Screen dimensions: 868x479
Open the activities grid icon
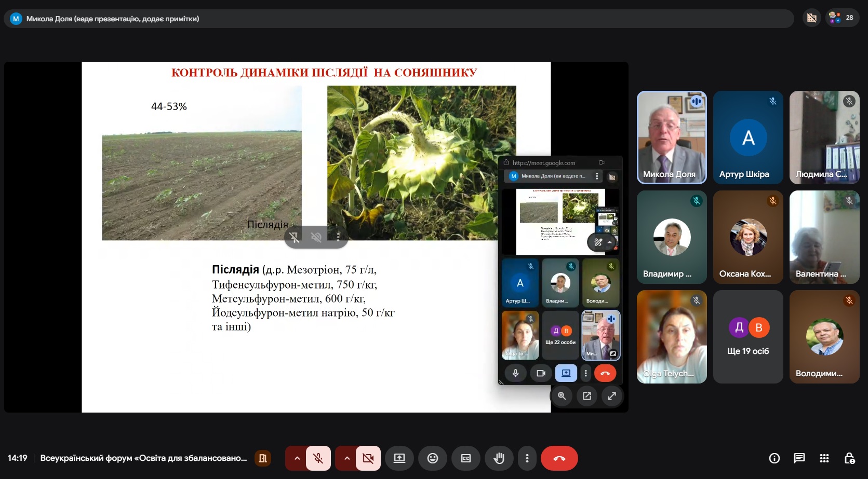pyautogui.click(x=824, y=458)
